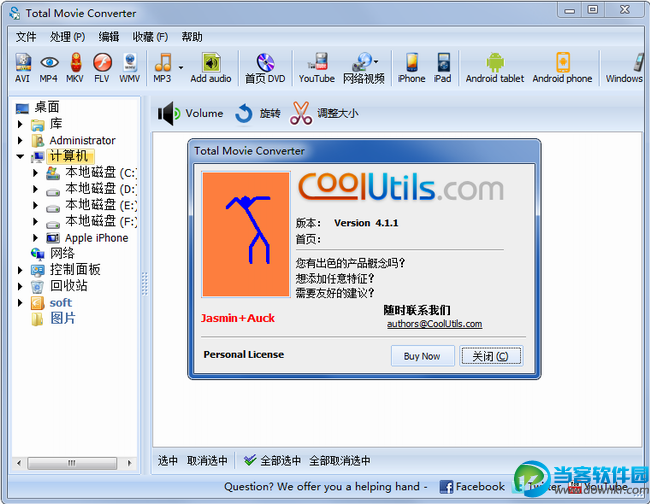
Task: Click the stick figure image in About dialog
Action: (x=246, y=235)
